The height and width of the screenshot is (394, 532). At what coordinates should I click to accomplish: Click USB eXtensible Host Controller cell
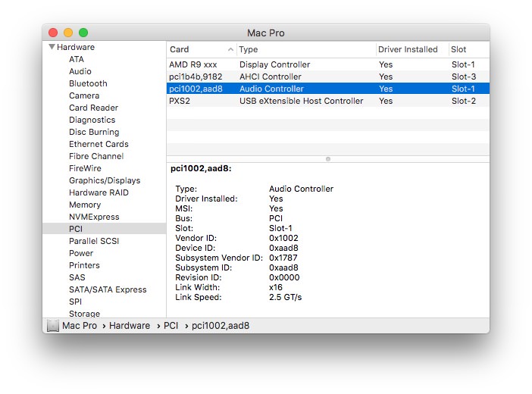[x=301, y=101]
